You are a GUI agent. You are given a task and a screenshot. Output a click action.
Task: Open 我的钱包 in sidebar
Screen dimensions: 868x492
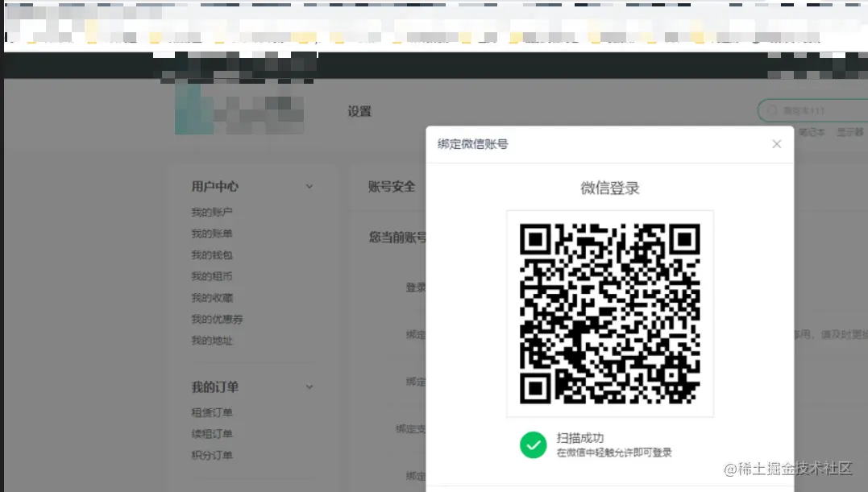[212, 254]
